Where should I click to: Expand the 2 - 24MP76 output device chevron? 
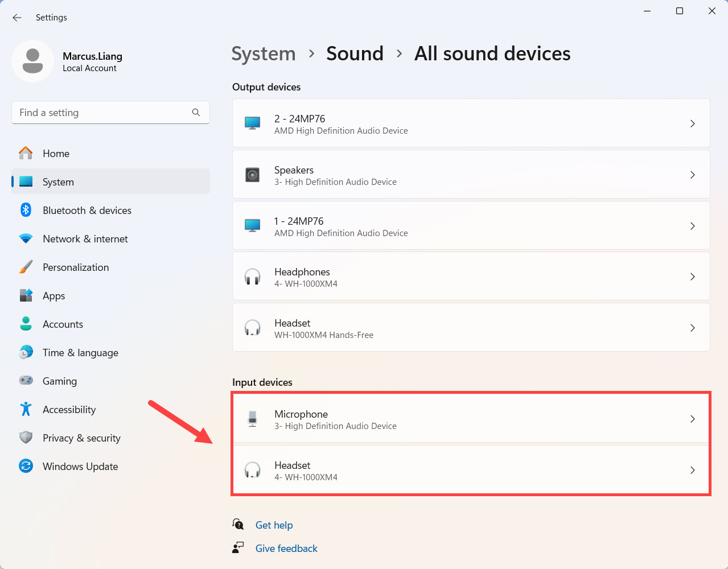pyautogui.click(x=692, y=123)
